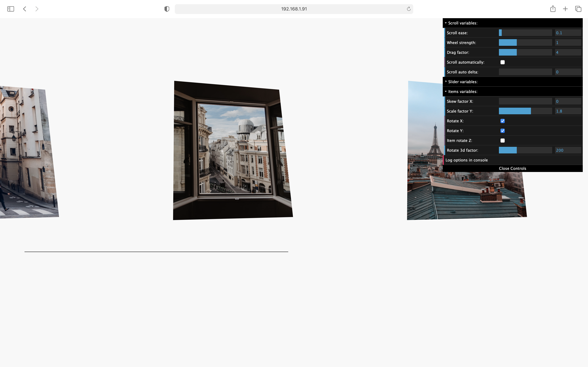Disable the Rotate Y checkbox

tap(502, 131)
